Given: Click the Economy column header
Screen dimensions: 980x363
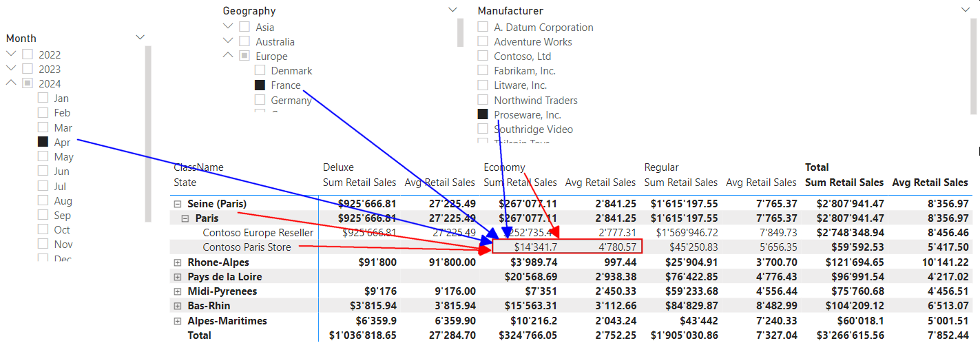Looking at the screenshot, I should click(x=504, y=167).
